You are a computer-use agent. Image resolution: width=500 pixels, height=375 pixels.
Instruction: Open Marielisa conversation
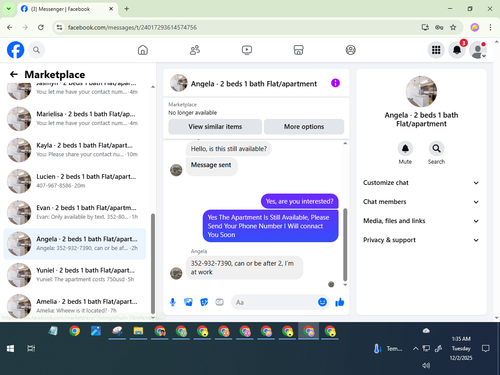(x=75, y=119)
